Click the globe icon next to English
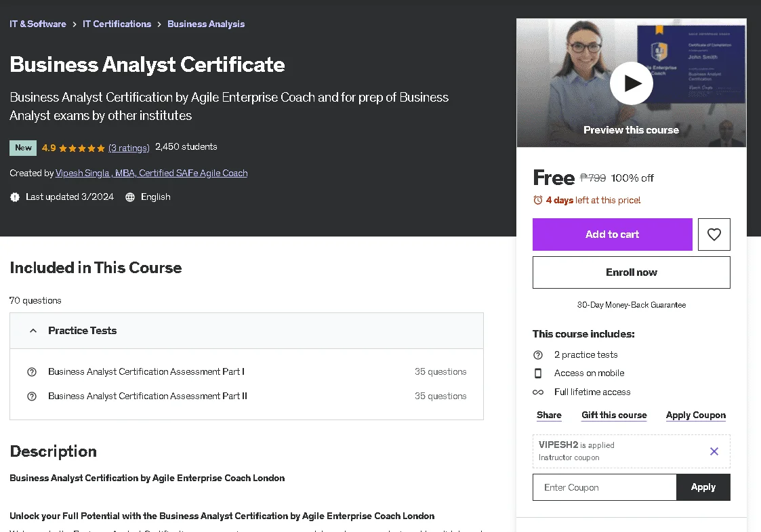The image size is (761, 532). click(130, 197)
